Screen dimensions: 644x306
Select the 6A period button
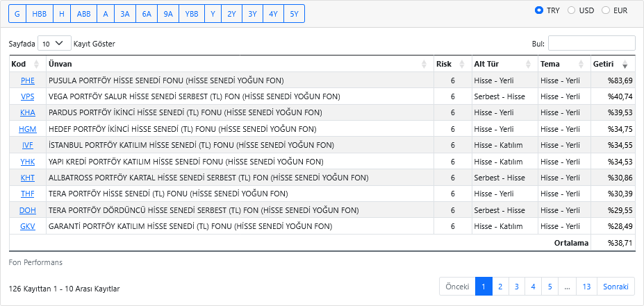[147, 14]
